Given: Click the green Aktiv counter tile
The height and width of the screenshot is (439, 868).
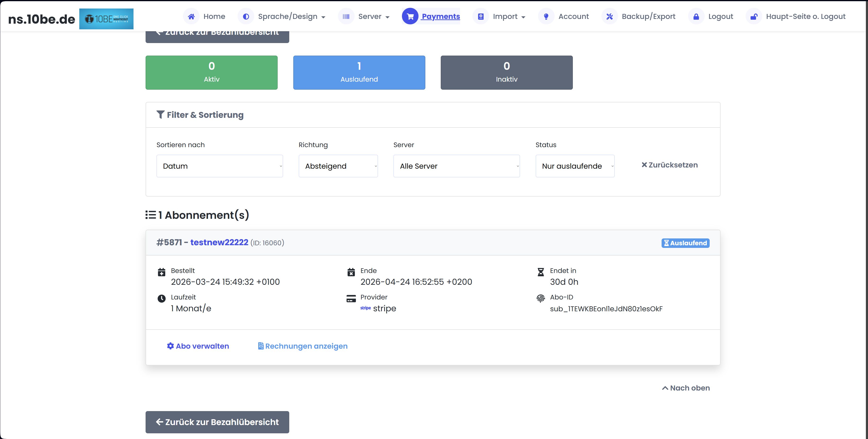Looking at the screenshot, I should [211, 72].
